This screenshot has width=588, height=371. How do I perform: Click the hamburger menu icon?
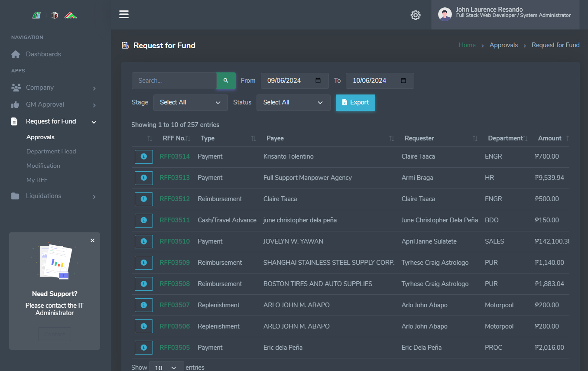click(124, 15)
